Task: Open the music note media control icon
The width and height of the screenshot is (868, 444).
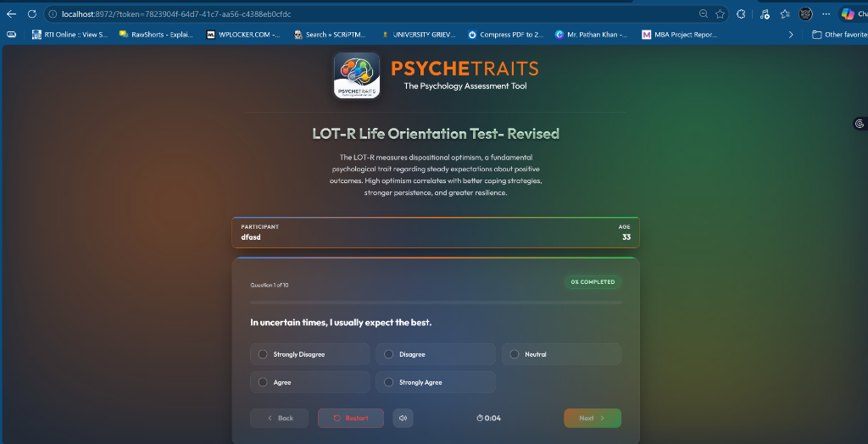Action: 765,14
